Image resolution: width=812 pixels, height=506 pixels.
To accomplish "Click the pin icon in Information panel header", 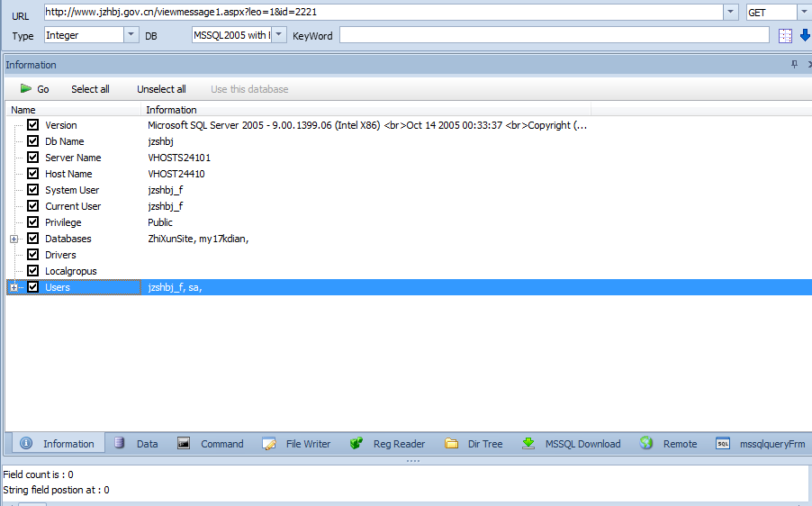I will pyautogui.click(x=794, y=64).
